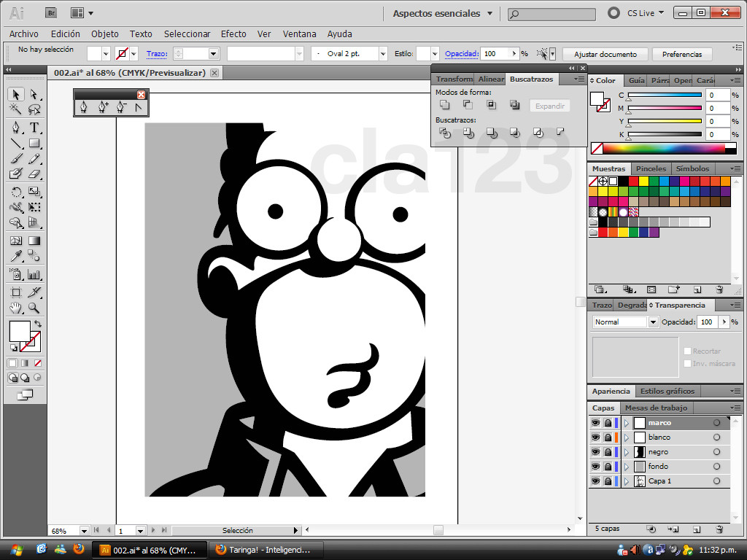Open the CS Live dropdown
The image size is (747, 560).
coord(645,13)
